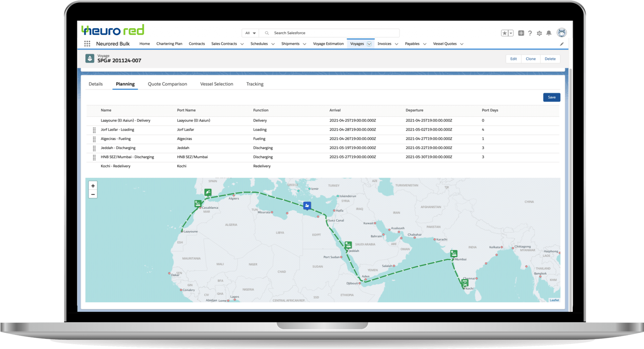Expand the Schedules menu arrow

pos(273,44)
